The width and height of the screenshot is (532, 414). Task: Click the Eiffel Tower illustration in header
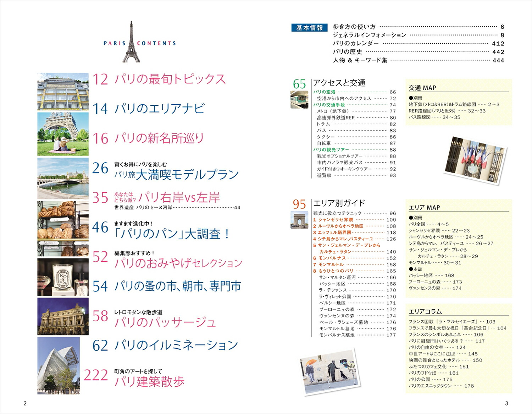tap(131, 43)
